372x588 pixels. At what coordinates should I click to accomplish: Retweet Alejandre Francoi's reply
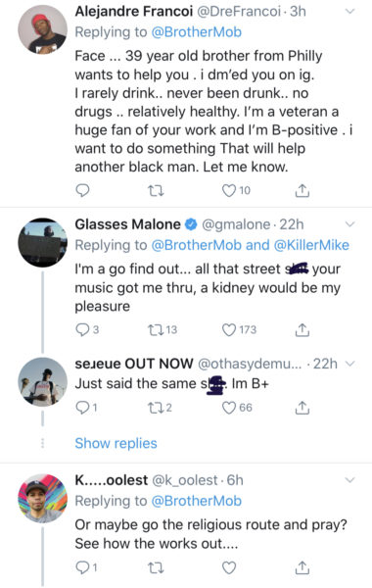156,191
